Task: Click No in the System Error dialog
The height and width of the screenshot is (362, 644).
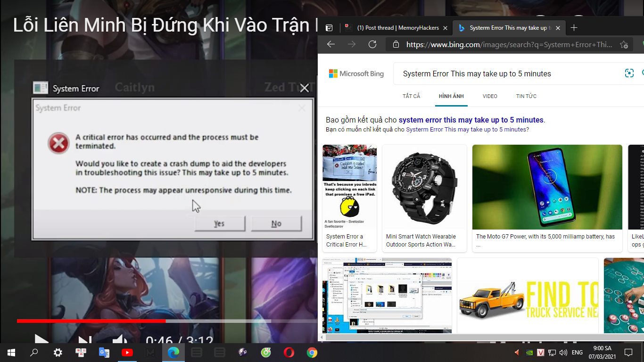Action: [276, 223]
